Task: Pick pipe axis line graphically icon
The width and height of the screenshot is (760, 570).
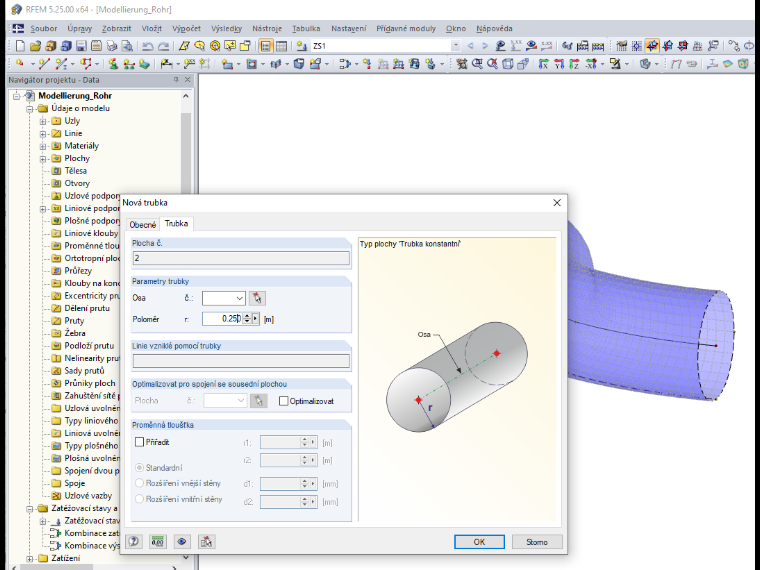Action: (257, 298)
